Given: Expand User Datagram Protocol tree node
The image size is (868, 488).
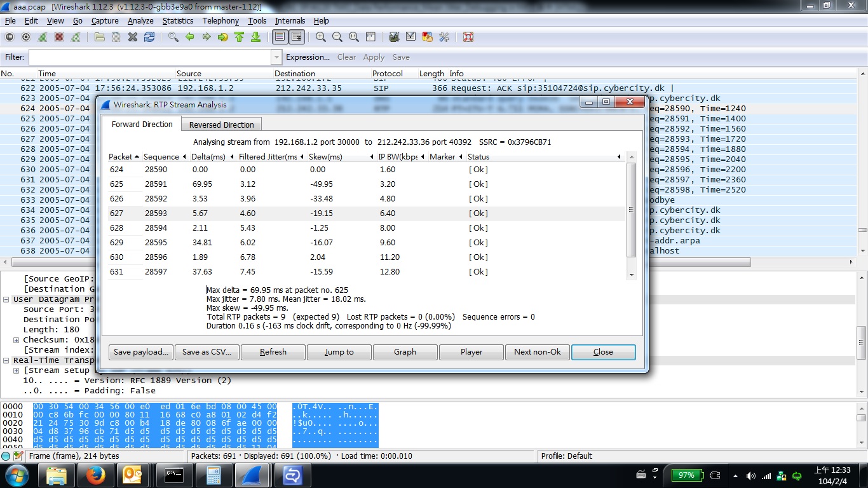Looking at the screenshot, I should (x=6, y=299).
